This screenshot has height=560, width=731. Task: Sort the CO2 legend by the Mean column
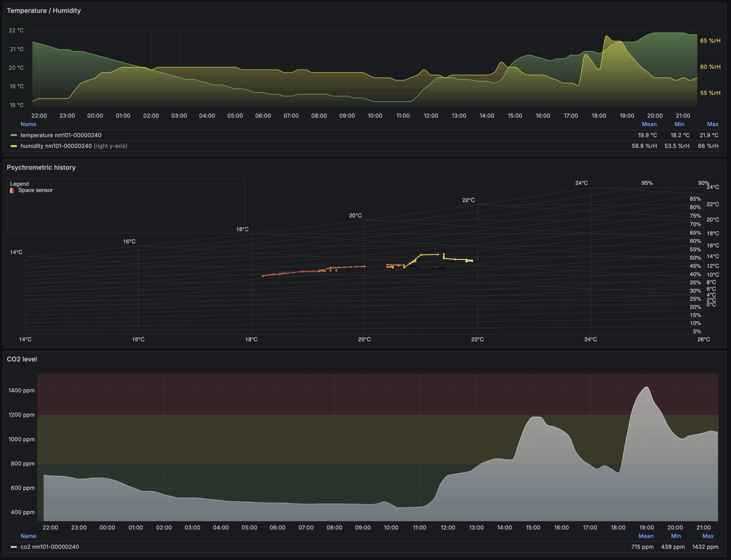tap(646, 536)
